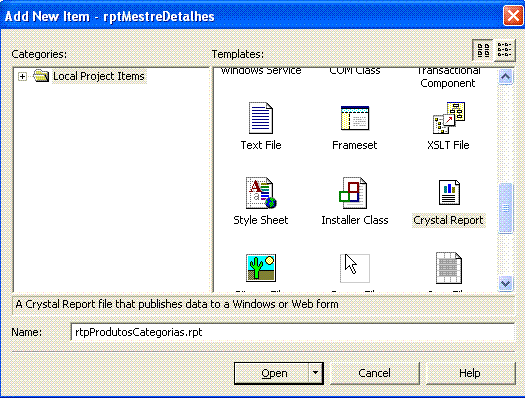The width and height of the screenshot is (525, 403).
Task: Select the cactus bitmap file template icon
Action: tap(261, 268)
